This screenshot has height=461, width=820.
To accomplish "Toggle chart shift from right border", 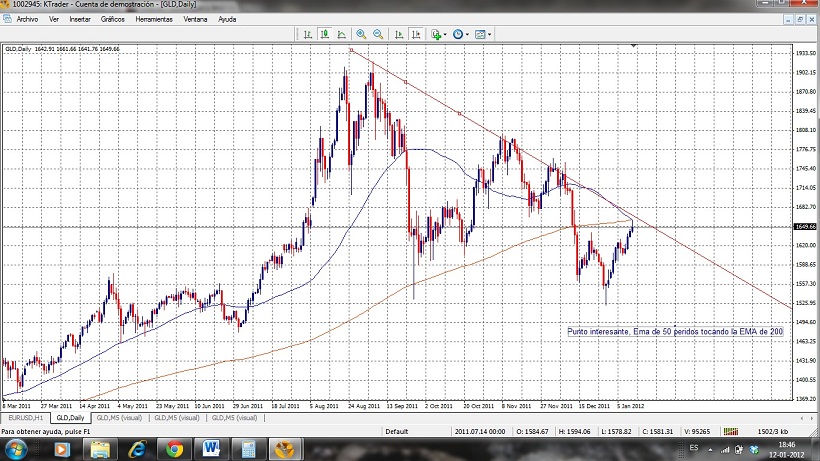I will tap(415, 34).
